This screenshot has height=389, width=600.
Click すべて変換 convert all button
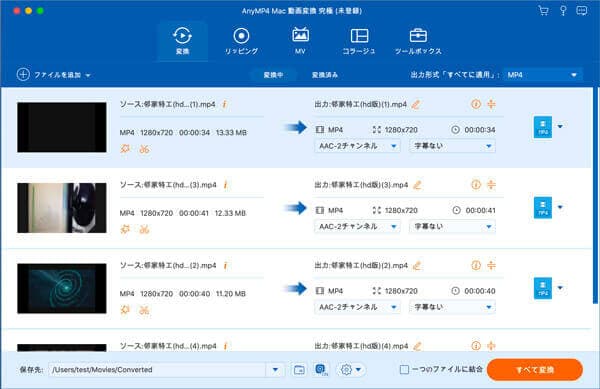[535, 369]
